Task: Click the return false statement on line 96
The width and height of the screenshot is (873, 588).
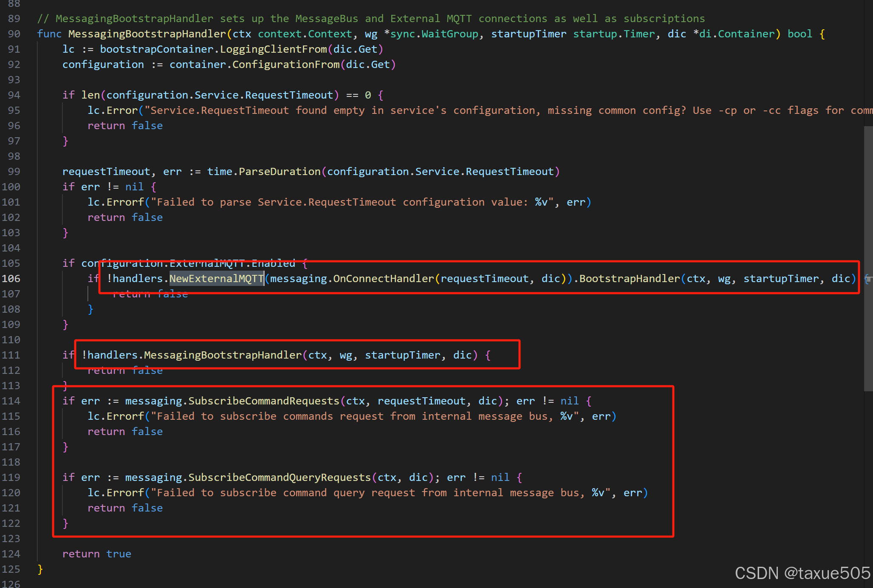Action: pos(124,125)
